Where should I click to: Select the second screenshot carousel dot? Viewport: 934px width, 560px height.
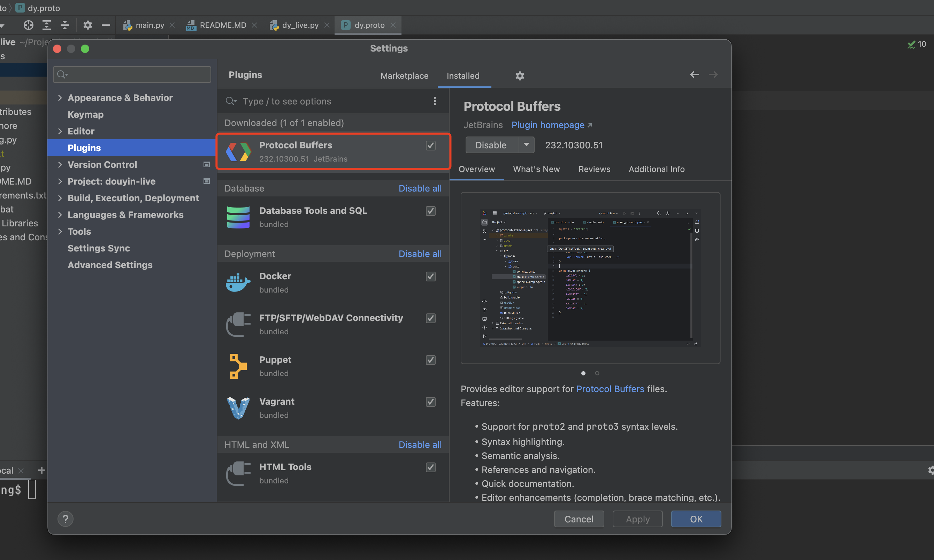[x=597, y=373]
